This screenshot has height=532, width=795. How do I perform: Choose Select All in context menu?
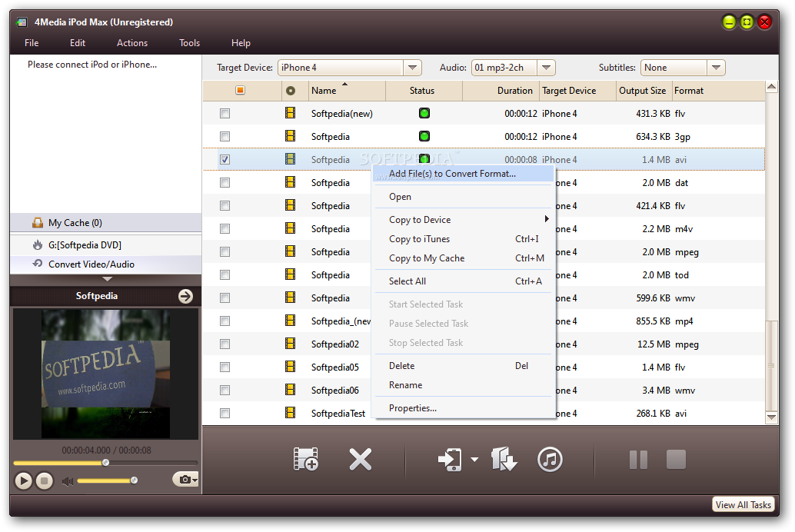tap(463, 281)
